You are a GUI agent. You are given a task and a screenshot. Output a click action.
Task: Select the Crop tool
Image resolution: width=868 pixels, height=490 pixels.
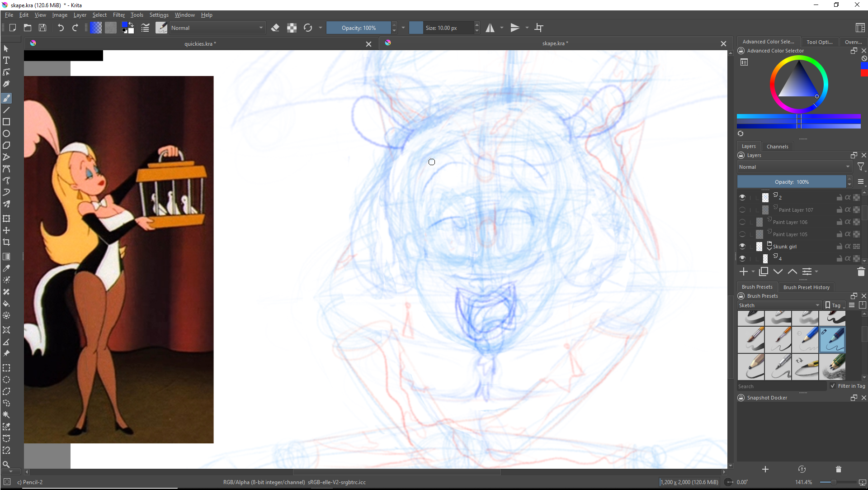click(6, 242)
